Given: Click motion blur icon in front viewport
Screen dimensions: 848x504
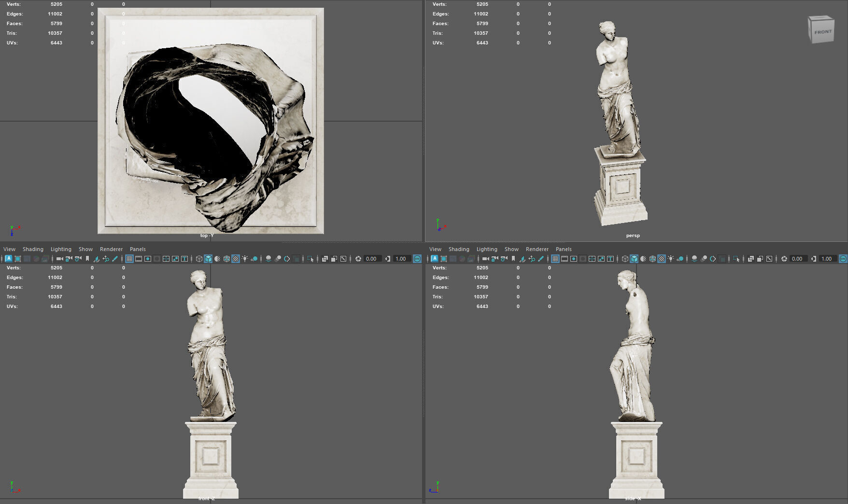Looking at the screenshot, I should tap(278, 259).
